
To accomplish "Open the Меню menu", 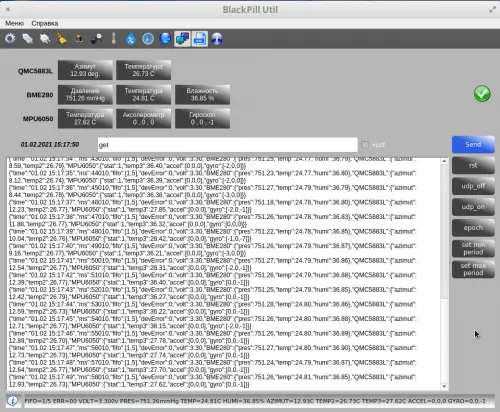I will pos(14,23).
